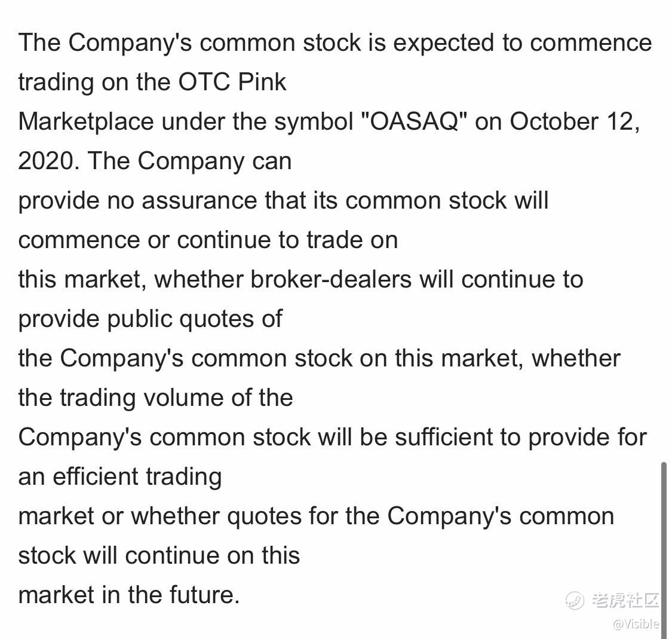Click the Tiger community watermark logo icon
The height and width of the screenshot is (639, 672).
pyautogui.click(x=574, y=600)
